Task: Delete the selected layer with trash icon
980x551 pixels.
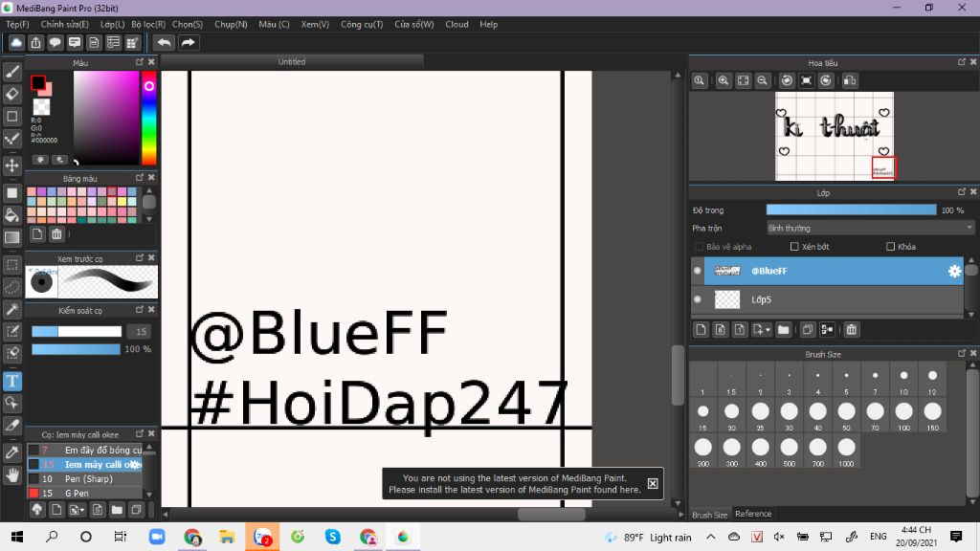Action: [x=851, y=330]
